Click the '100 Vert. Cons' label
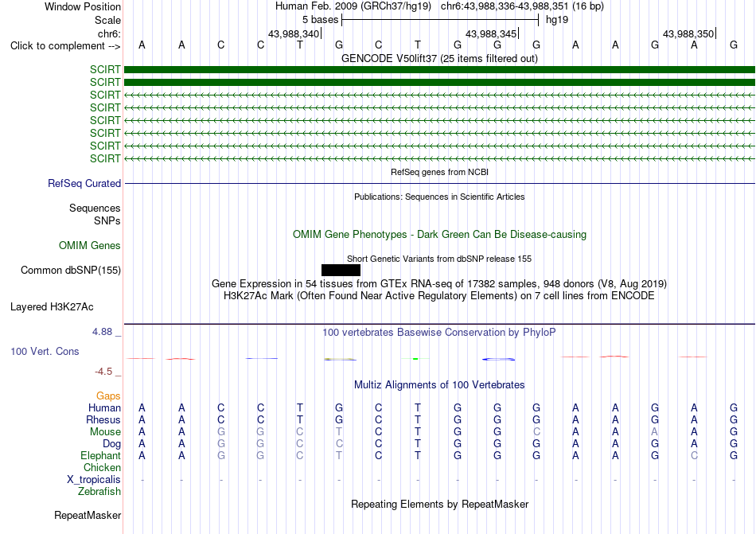Screen dimensions: 756x534 pyautogui.click(x=45, y=351)
